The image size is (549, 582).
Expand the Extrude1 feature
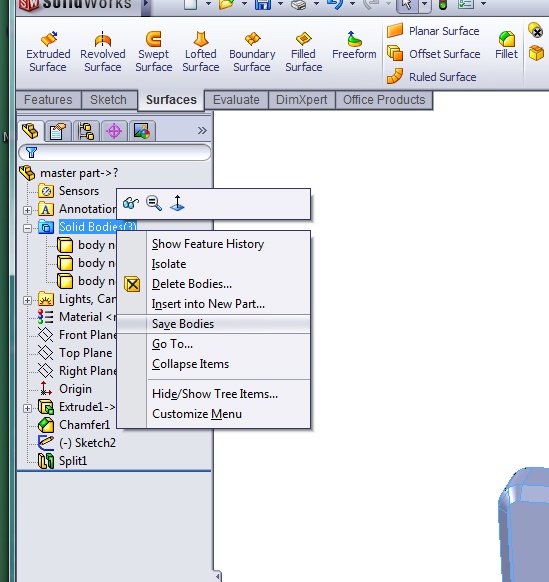coord(27,408)
